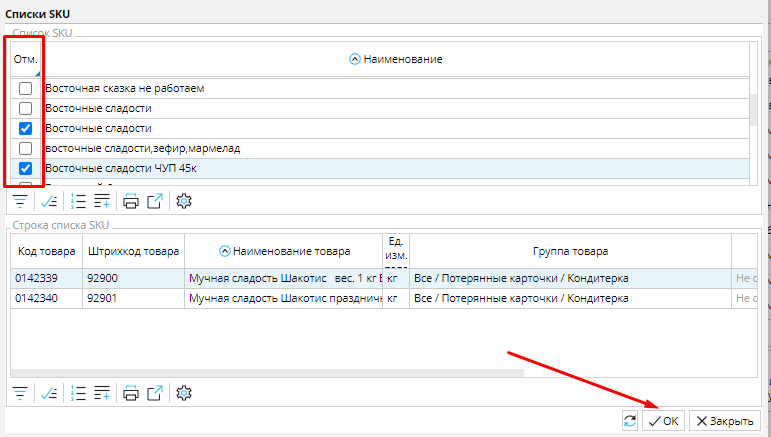Confirm selection with the OK button
The image size is (771, 437).
(663, 421)
